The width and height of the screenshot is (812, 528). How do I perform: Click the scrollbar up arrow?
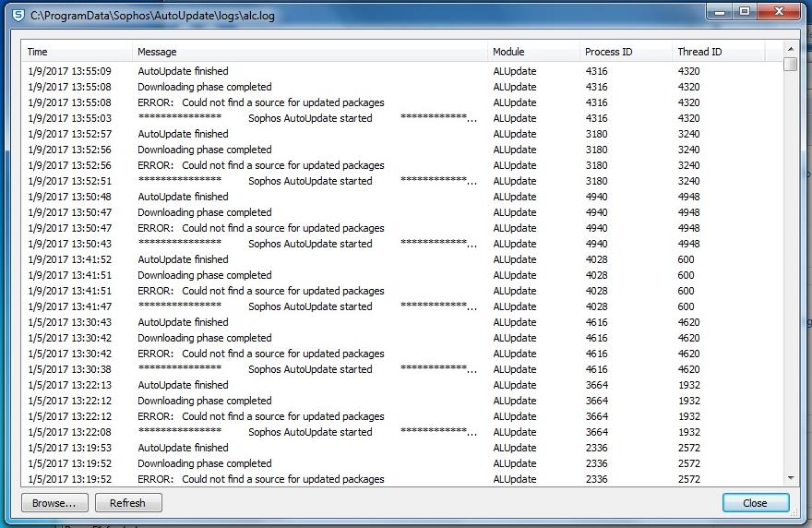tap(790, 49)
